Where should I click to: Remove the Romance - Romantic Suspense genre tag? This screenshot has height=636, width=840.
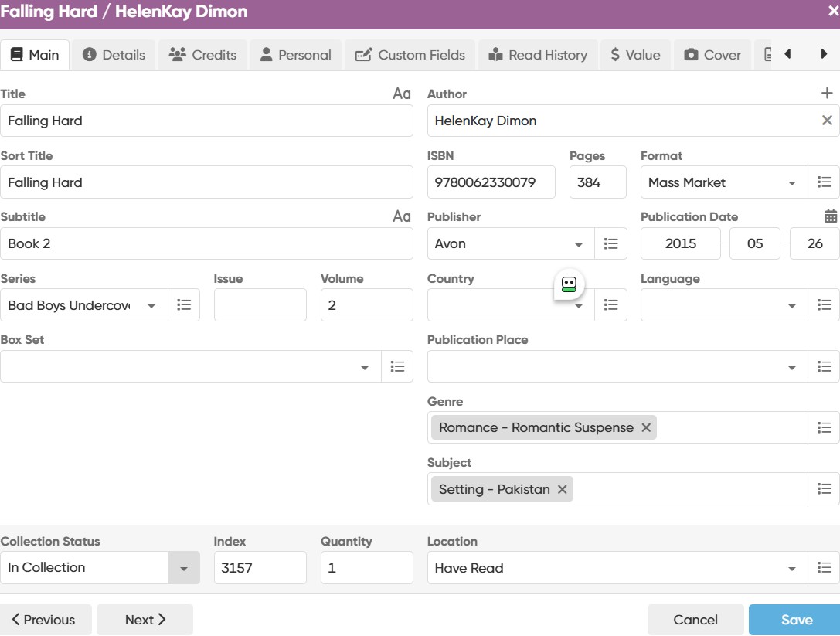click(646, 427)
